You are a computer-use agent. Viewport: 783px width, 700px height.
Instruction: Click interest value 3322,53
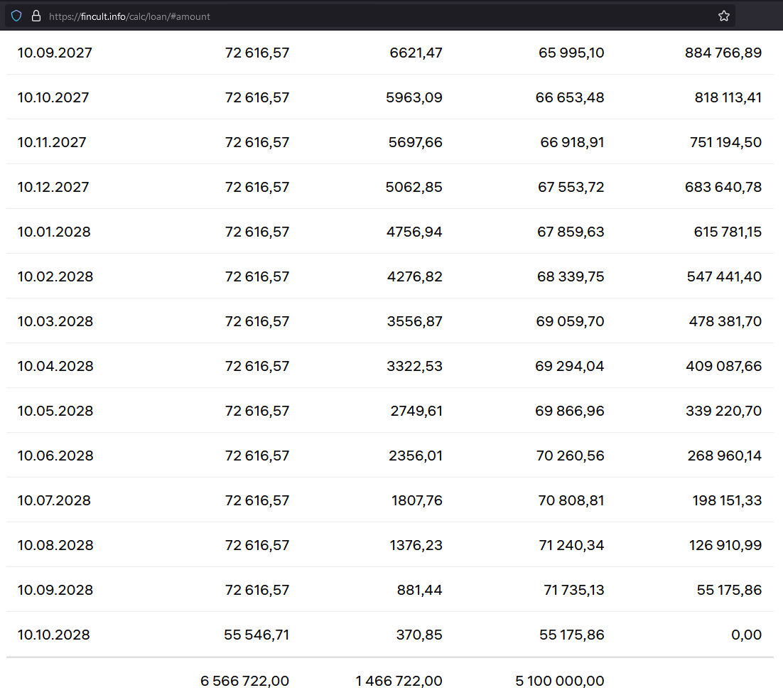tap(415, 366)
